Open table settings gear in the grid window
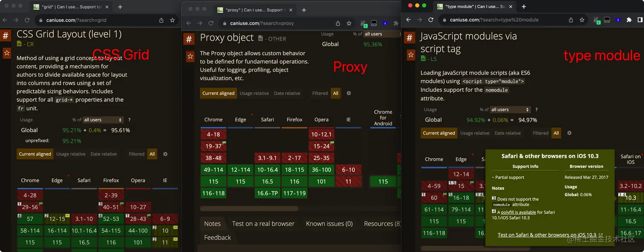Viewport: 644px width, 252px height. pos(165,154)
